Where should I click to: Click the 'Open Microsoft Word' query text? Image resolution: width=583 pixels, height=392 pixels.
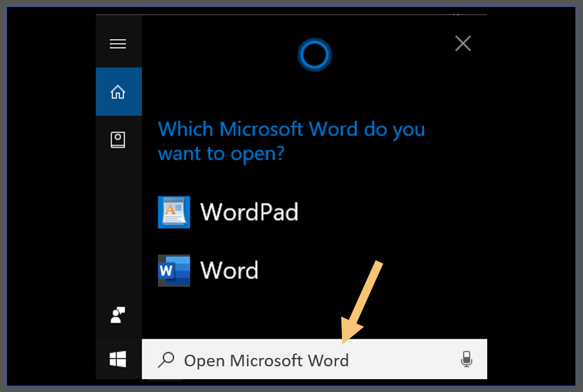(267, 360)
